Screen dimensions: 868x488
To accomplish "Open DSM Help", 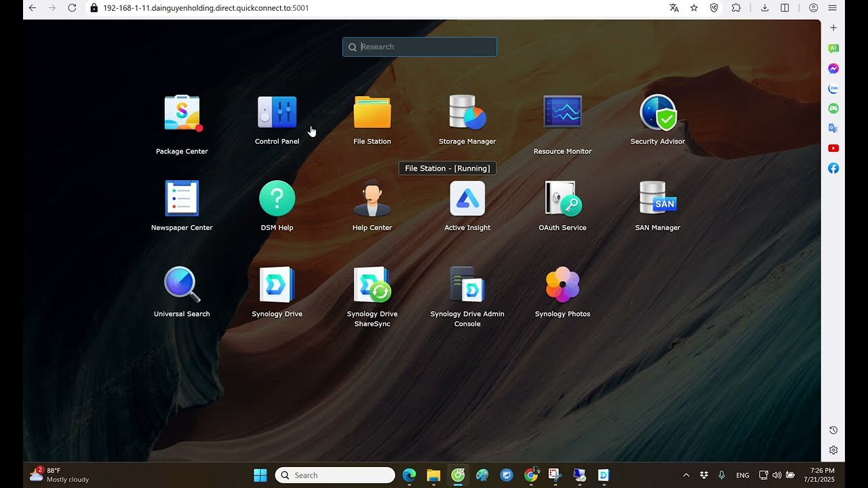I will coord(277,199).
